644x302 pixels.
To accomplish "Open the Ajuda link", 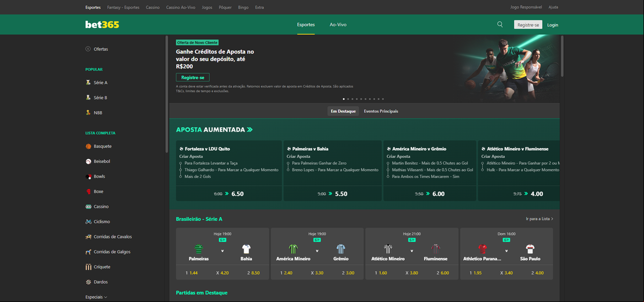I will [x=553, y=8].
